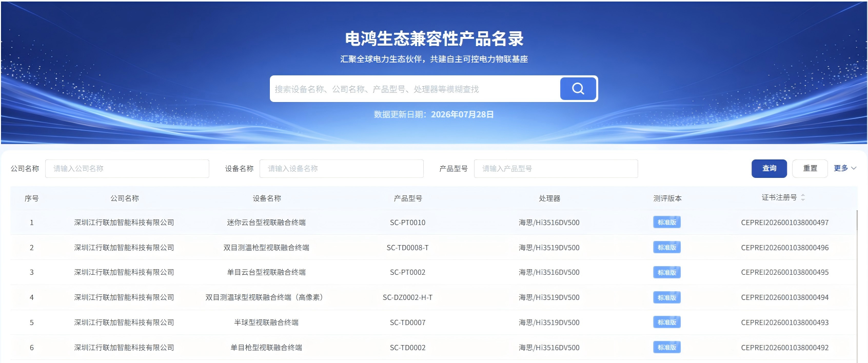Image resolution: width=868 pixels, height=363 pixels.
Task: Click 标准版 tag in row SC-PT0002
Action: coord(667,272)
